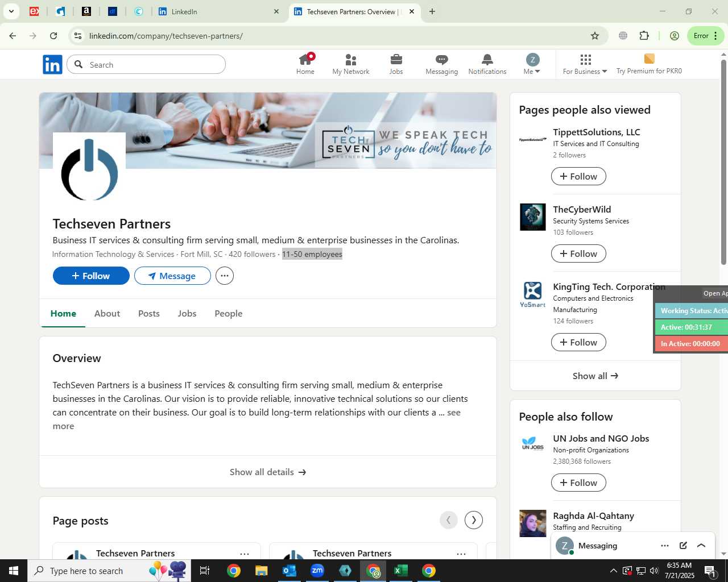728x582 pixels.
Task: Open Windows notification center
Action: pos(710,571)
